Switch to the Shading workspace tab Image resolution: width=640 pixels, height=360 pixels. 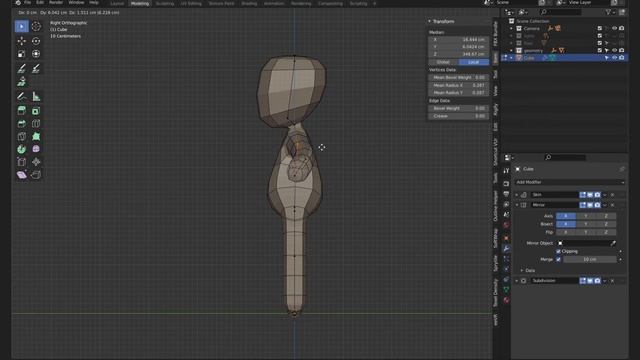[249, 3]
